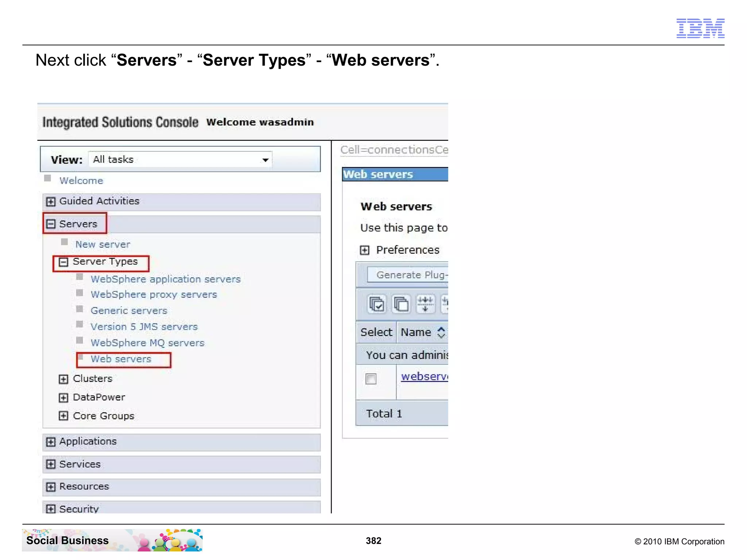Viewport: 747px width, 560px height.
Task: Open WebSphere proxy servers link
Action: click(154, 295)
